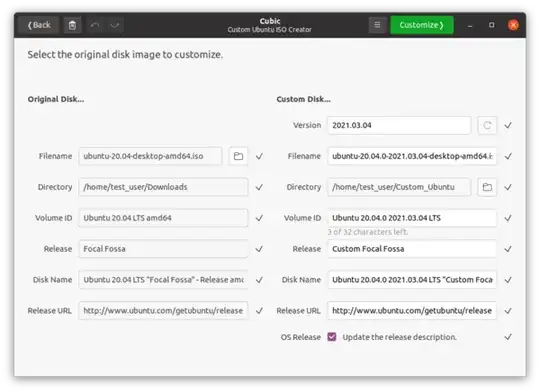The image size is (540, 392).
Task: Click checkmark beside custom Release URL
Action: (x=508, y=311)
